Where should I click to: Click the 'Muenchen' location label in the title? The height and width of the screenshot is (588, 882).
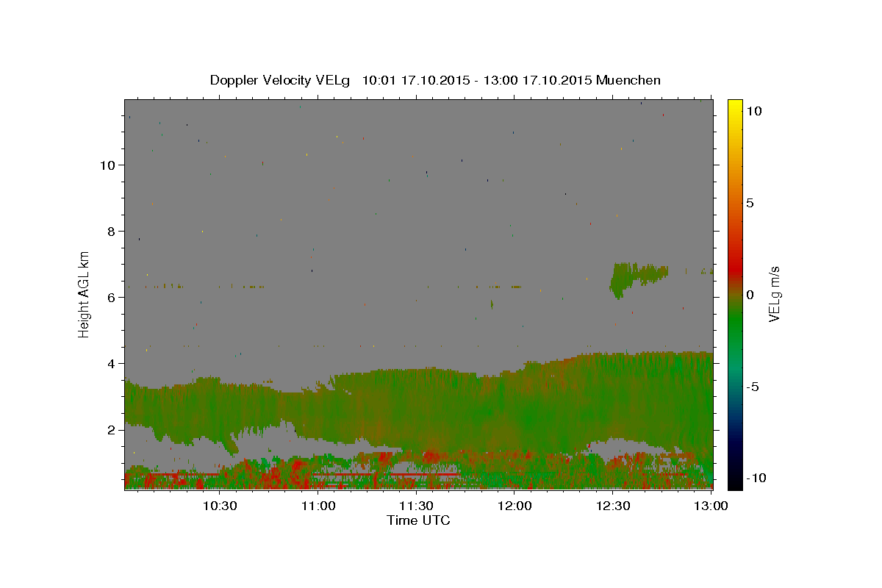[628, 80]
